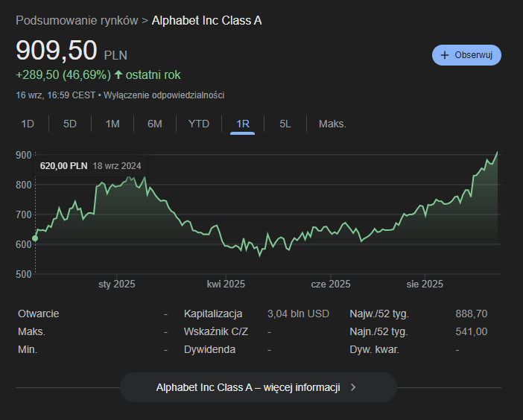
Task: Open the Wyłączenie odpowiedzialności disclaimer link
Action: 164,95
